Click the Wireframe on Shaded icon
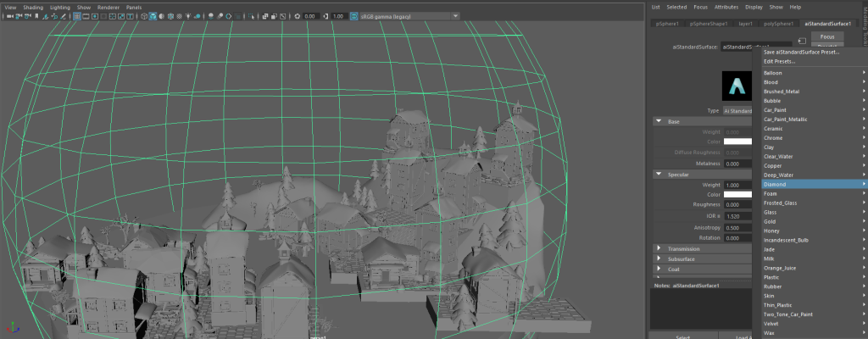Screen dimensions: 868x339 click(170, 16)
